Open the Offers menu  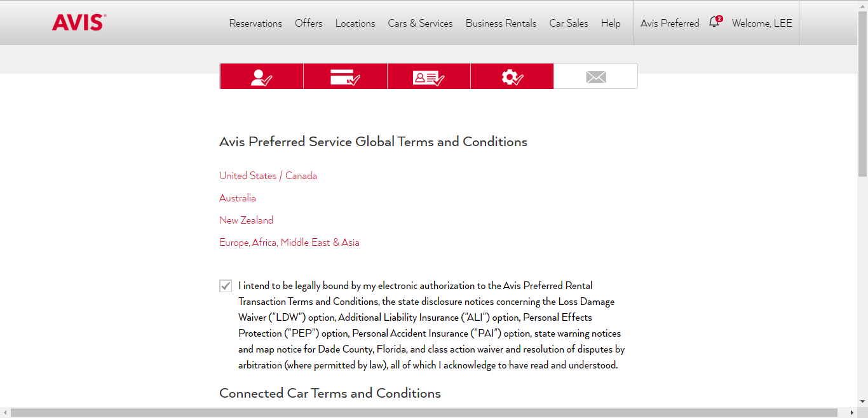click(309, 23)
